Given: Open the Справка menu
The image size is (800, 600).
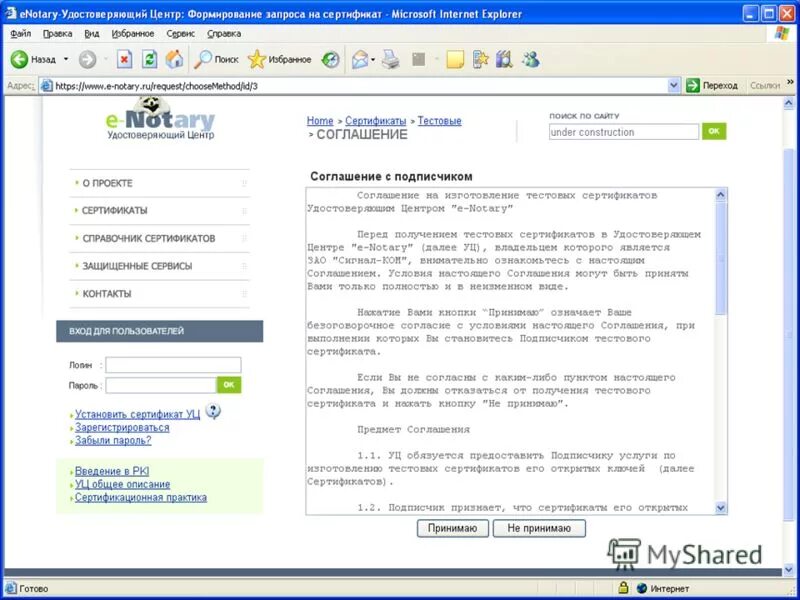Looking at the screenshot, I should [224, 34].
